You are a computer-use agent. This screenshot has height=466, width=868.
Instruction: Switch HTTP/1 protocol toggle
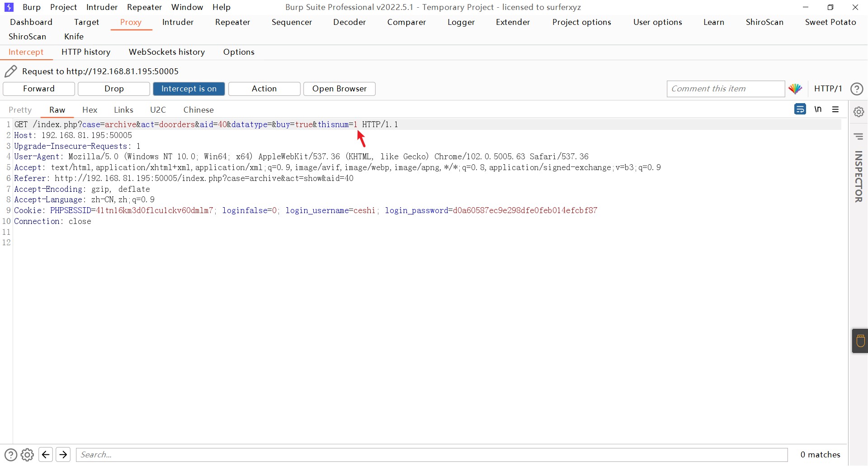pos(828,89)
